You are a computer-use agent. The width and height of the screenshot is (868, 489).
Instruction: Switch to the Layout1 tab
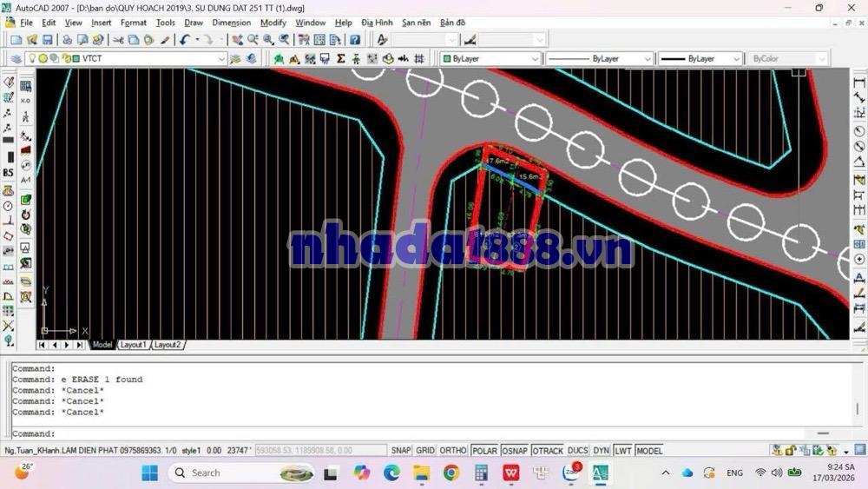[133, 345]
